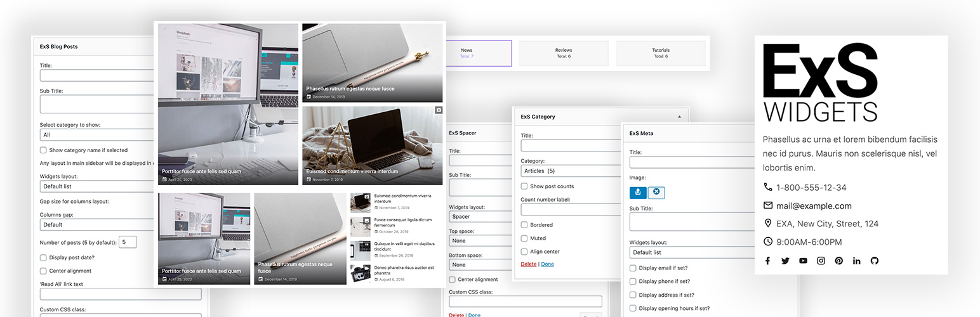Viewport: 980px width, 317px height.
Task: Remove image with the X icon button
Action: click(656, 192)
